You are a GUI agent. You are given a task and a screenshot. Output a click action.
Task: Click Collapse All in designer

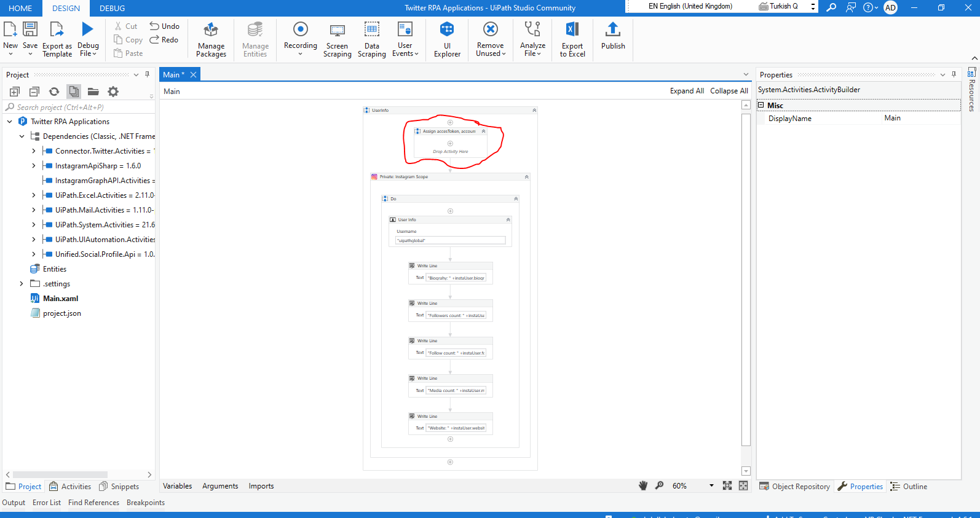click(729, 91)
